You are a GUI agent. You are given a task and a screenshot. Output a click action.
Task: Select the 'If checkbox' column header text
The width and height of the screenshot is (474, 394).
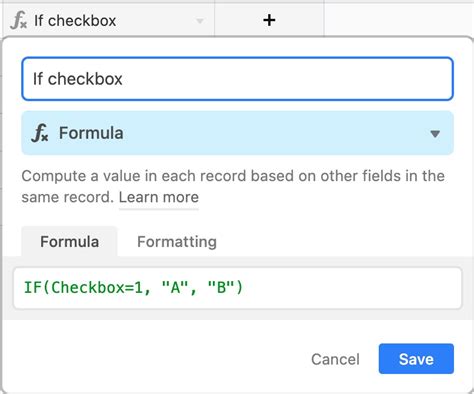[75, 21]
